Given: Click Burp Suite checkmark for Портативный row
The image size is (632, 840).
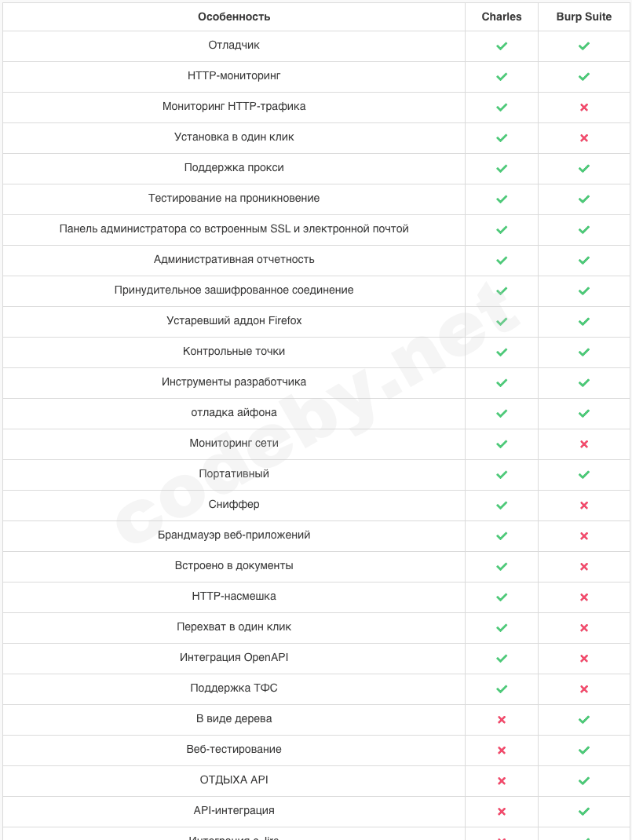Looking at the screenshot, I should 584,475.
